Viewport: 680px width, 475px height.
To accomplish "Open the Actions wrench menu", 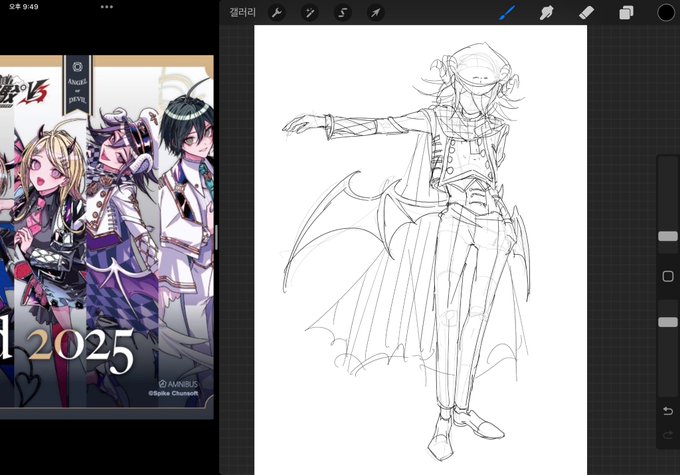I will coord(277,13).
